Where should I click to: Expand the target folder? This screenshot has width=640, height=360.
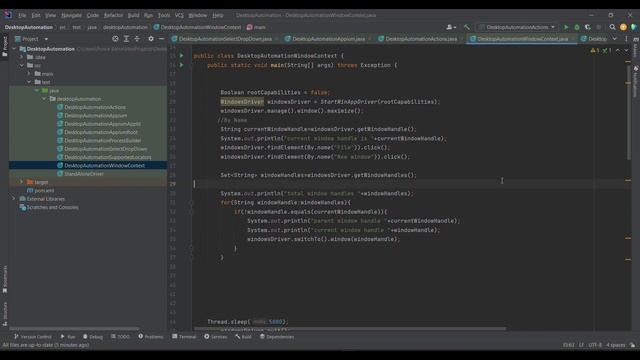(22, 182)
